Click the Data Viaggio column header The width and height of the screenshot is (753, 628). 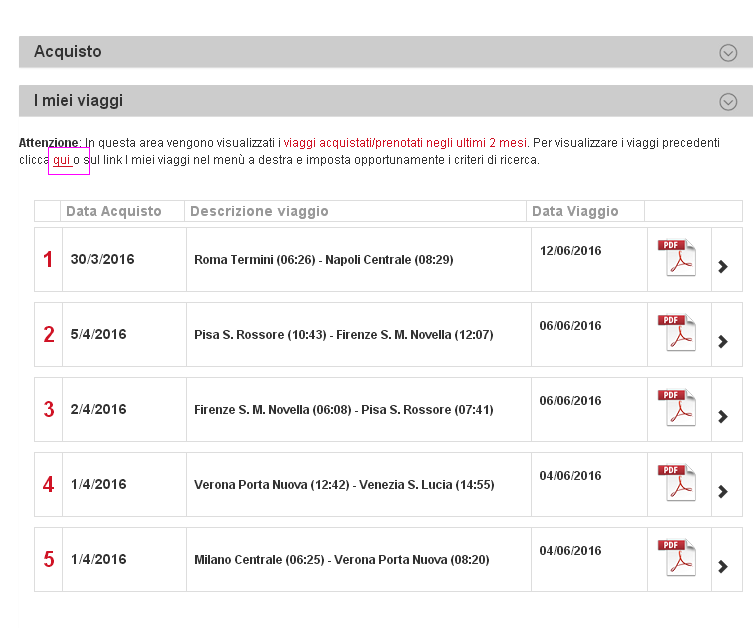[x=575, y=211]
